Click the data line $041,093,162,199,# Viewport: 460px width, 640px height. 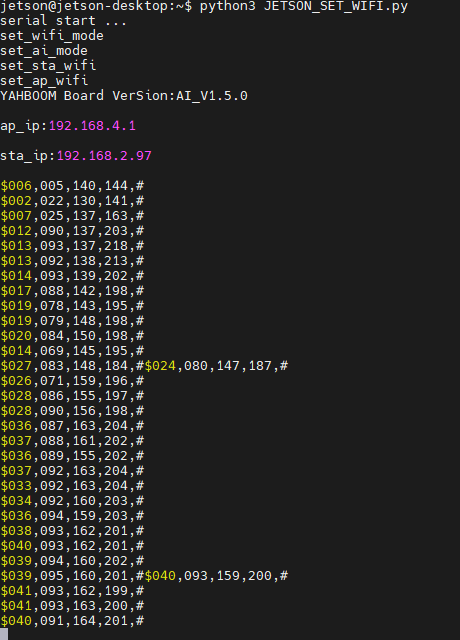click(72, 591)
